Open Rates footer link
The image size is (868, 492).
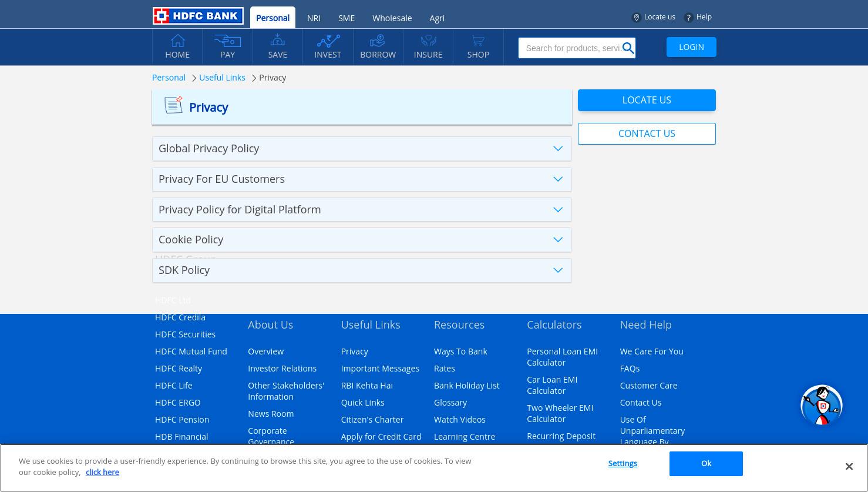pos(445,369)
